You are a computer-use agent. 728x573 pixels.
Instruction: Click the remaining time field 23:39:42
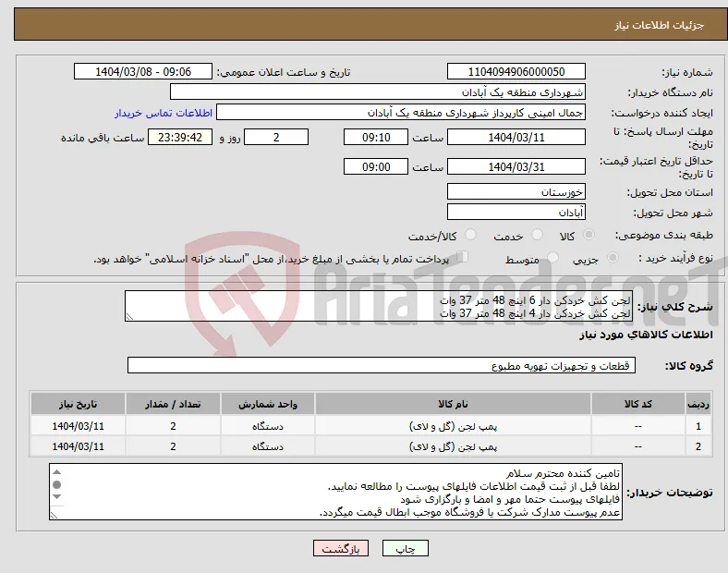pyautogui.click(x=180, y=137)
